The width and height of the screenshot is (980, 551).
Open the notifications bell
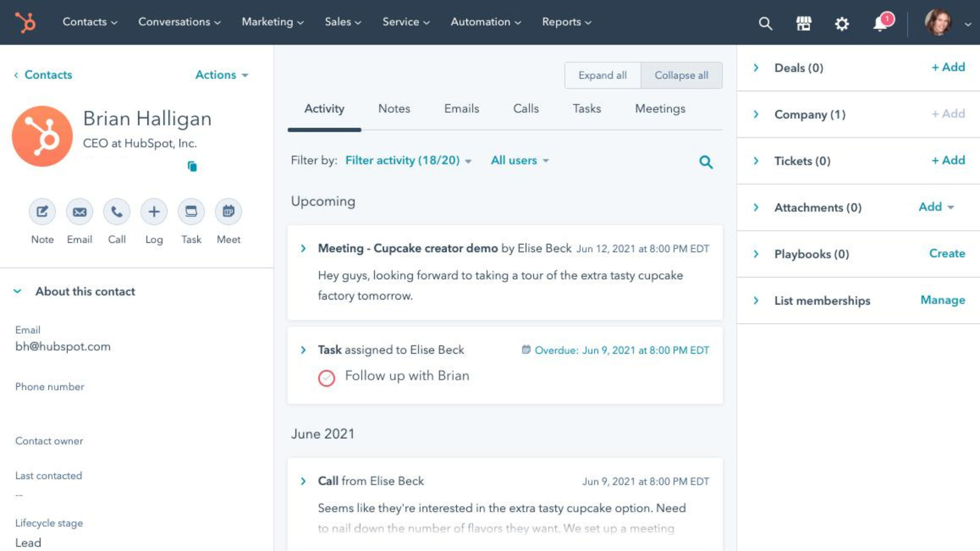[x=880, y=23]
